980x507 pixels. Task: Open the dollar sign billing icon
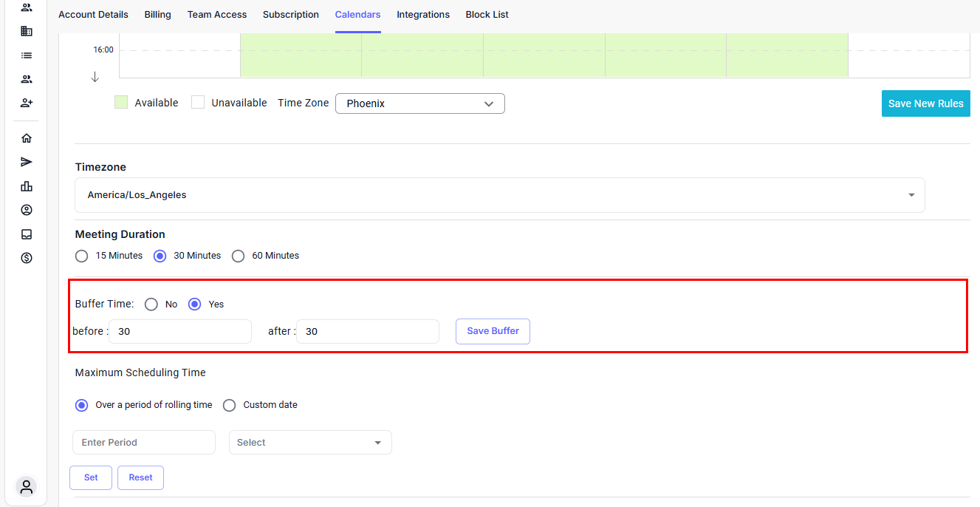[x=27, y=258]
